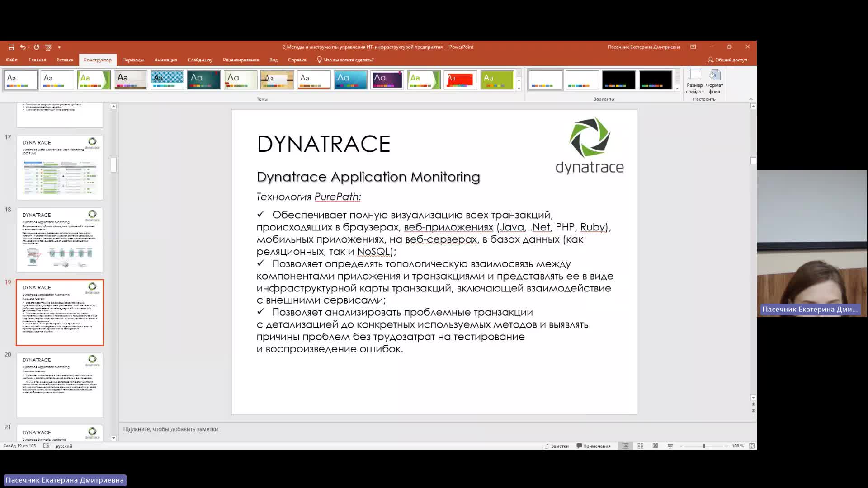Viewport: 868px width, 488px height.
Task: Select slide 20 thumbnail
Action: (x=60, y=385)
